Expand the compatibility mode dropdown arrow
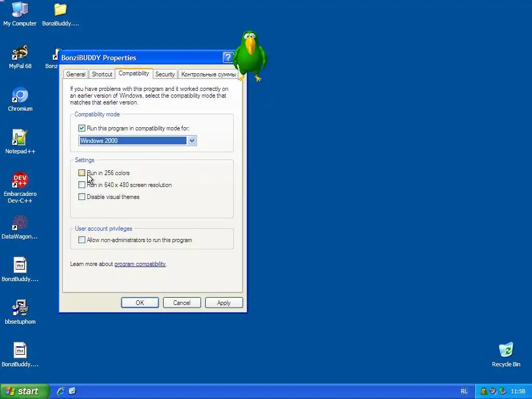This screenshot has height=399, width=532. 192,140
